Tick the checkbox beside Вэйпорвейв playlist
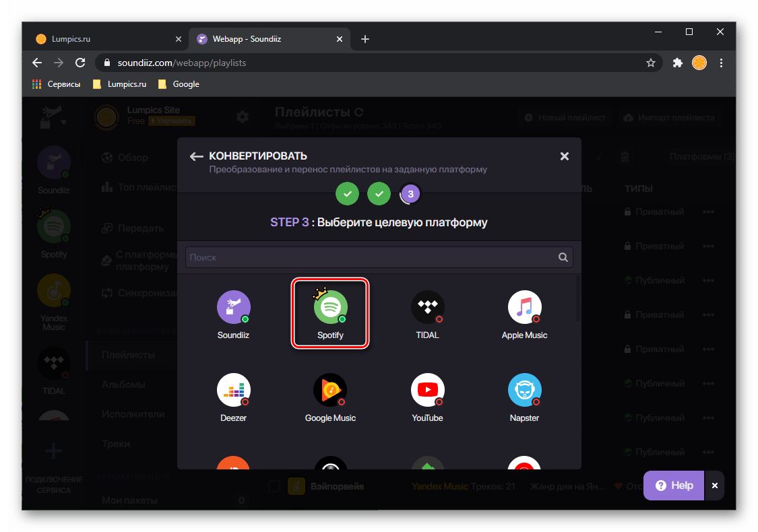Image resolution: width=758 pixels, height=532 pixels. pos(274,486)
